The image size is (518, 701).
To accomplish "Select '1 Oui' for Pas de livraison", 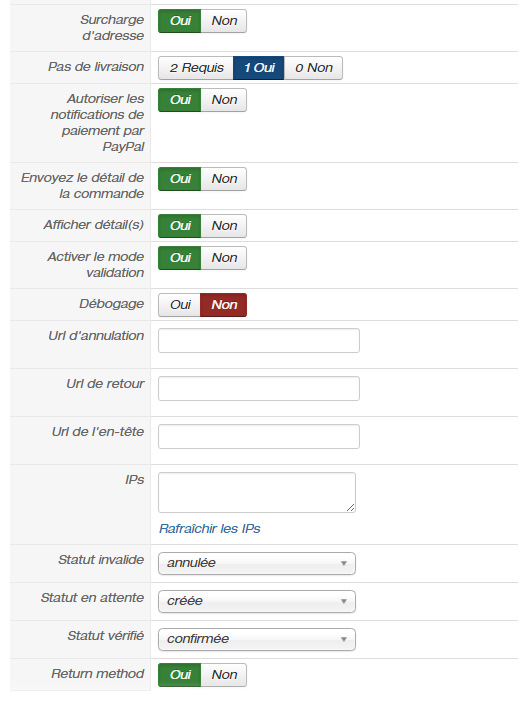I will [259, 68].
